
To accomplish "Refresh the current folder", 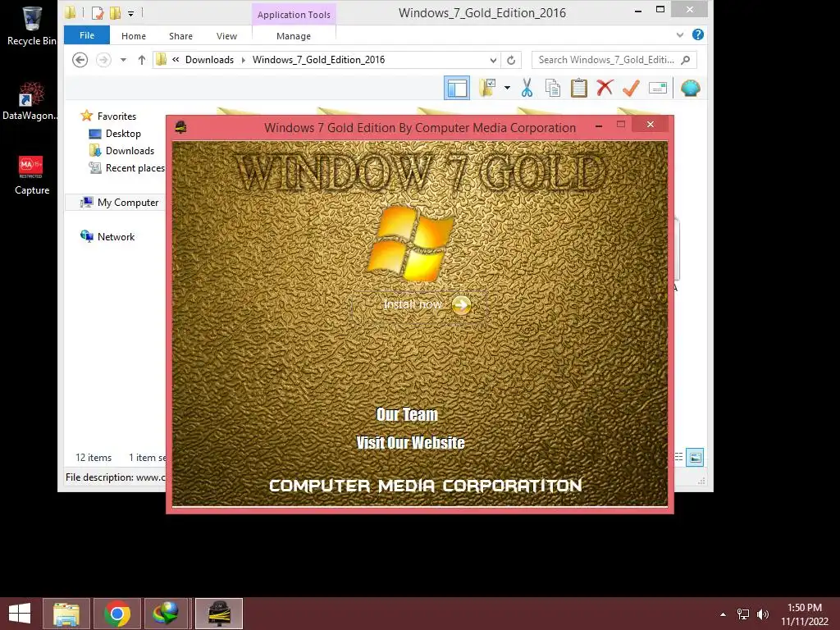I will (511, 60).
